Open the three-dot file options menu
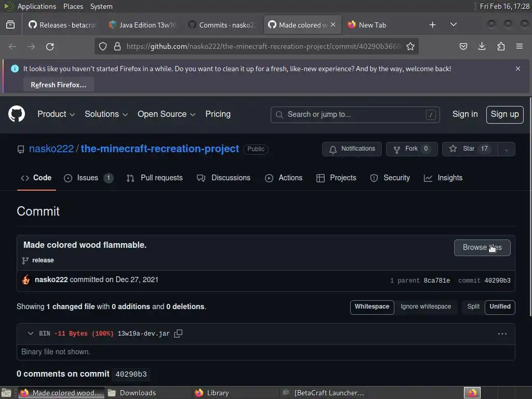The width and height of the screenshot is (532, 399). click(x=502, y=334)
